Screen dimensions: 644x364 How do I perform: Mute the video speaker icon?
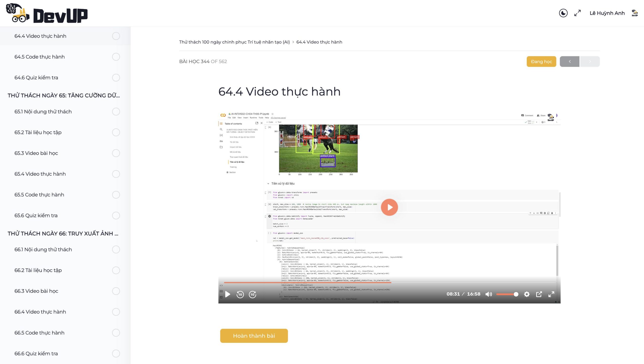pyautogui.click(x=489, y=294)
